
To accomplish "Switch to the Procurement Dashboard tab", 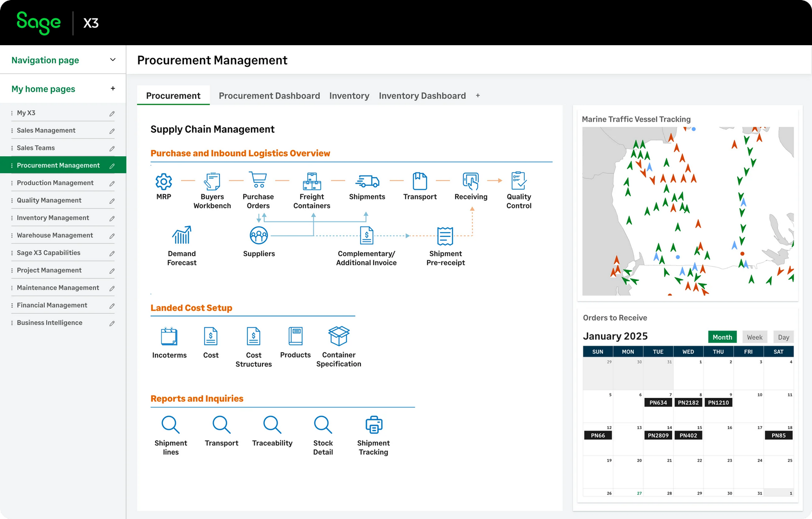I will [269, 96].
